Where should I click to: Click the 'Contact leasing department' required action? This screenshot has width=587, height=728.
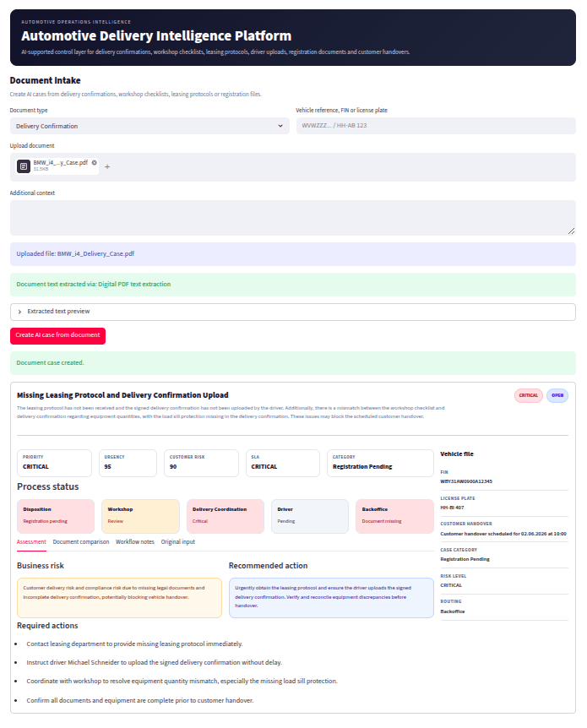134,644
